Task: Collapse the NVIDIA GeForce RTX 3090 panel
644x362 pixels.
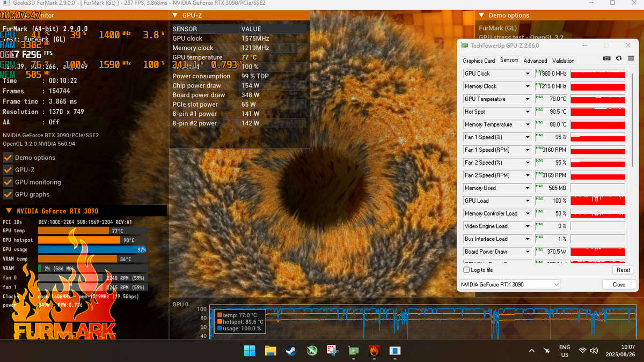Action: click(9, 211)
